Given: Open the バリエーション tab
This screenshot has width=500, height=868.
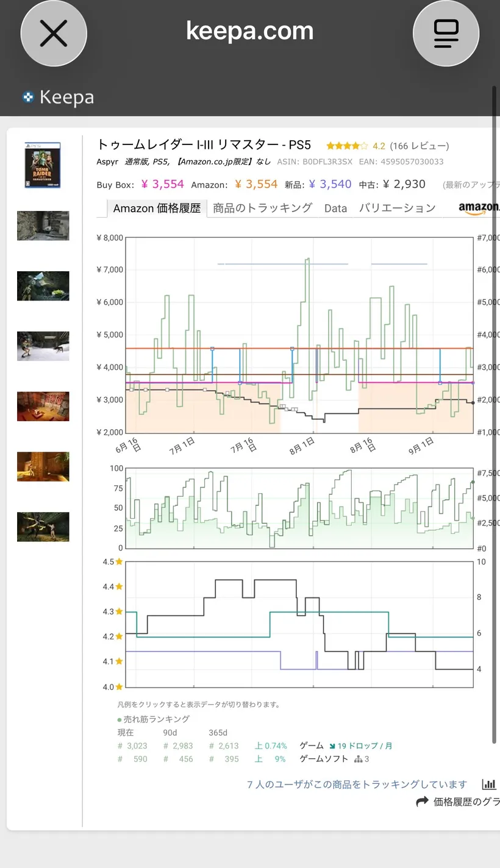Looking at the screenshot, I should tap(398, 208).
